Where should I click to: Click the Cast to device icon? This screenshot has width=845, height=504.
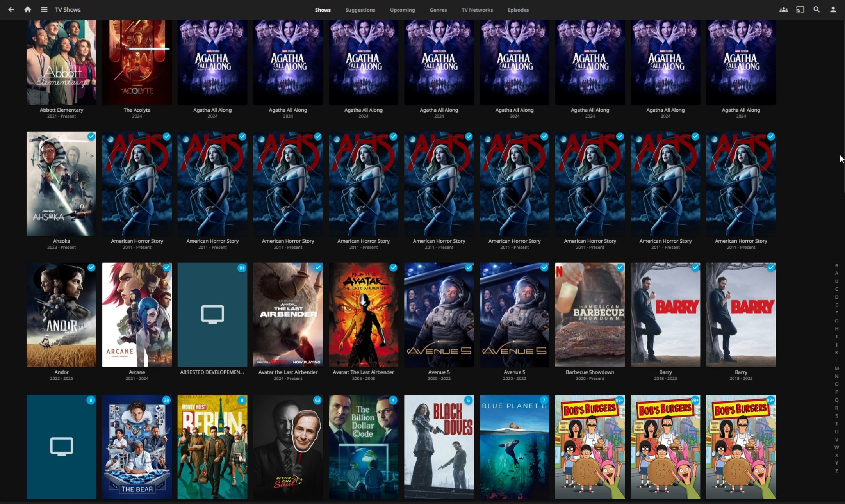click(x=800, y=10)
